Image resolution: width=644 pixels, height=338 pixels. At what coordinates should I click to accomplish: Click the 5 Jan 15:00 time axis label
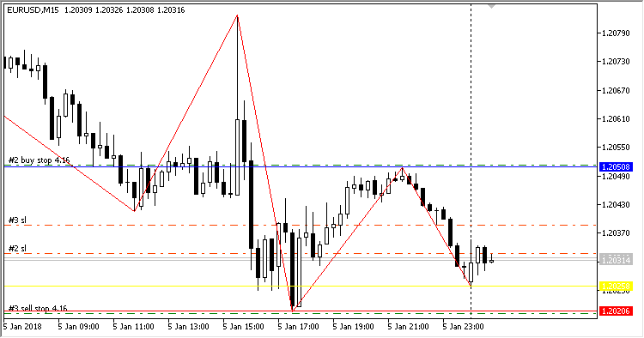[x=243, y=327]
